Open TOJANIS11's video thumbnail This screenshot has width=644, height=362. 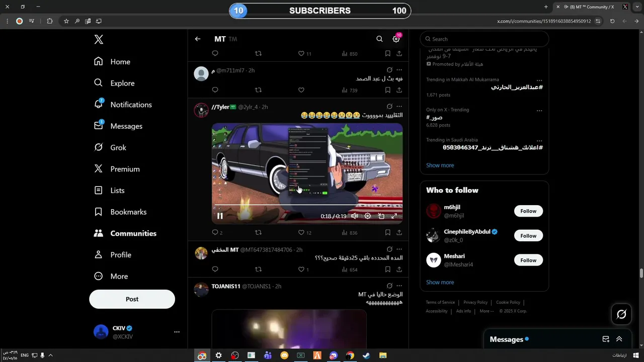click(x=289, y=329)
